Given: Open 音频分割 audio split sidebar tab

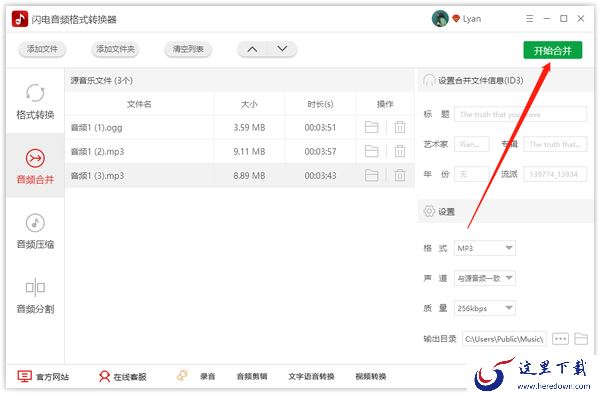Looking at the screenshot, I should [x=35, y=295].
